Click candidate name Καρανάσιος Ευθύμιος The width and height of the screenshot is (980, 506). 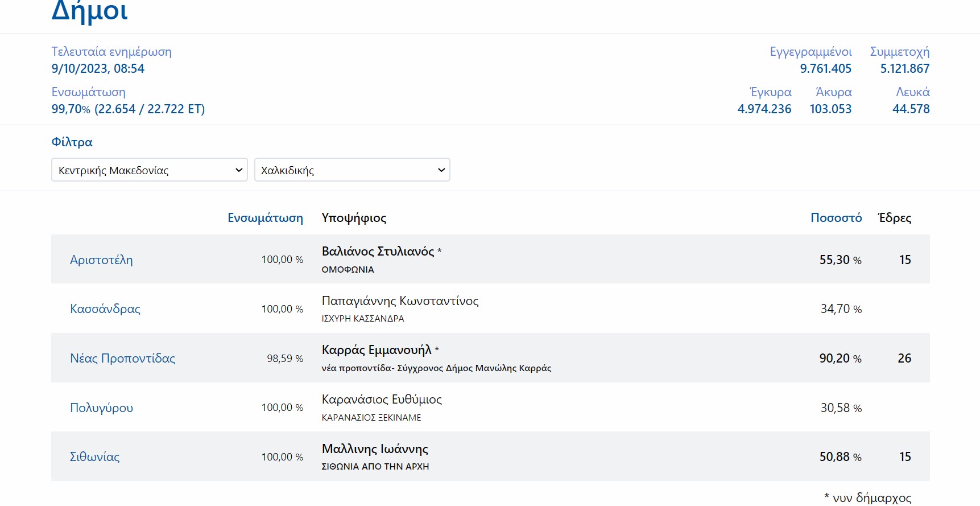[x=382, y=400]
